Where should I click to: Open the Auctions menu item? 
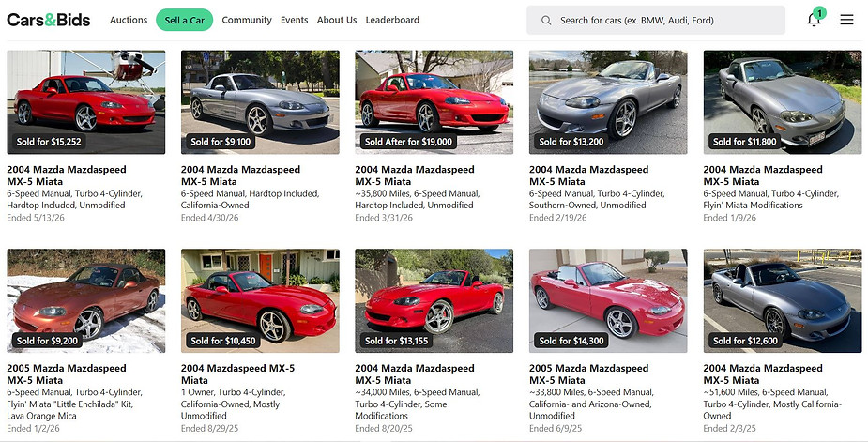129,20
